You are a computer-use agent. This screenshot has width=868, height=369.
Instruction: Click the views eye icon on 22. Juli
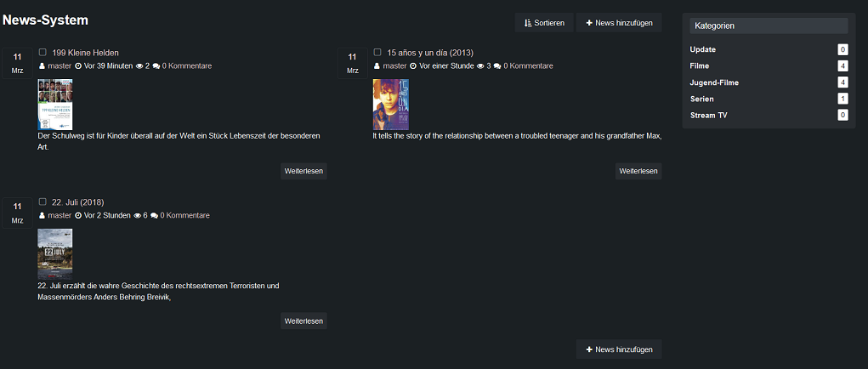tap(138, 216)
